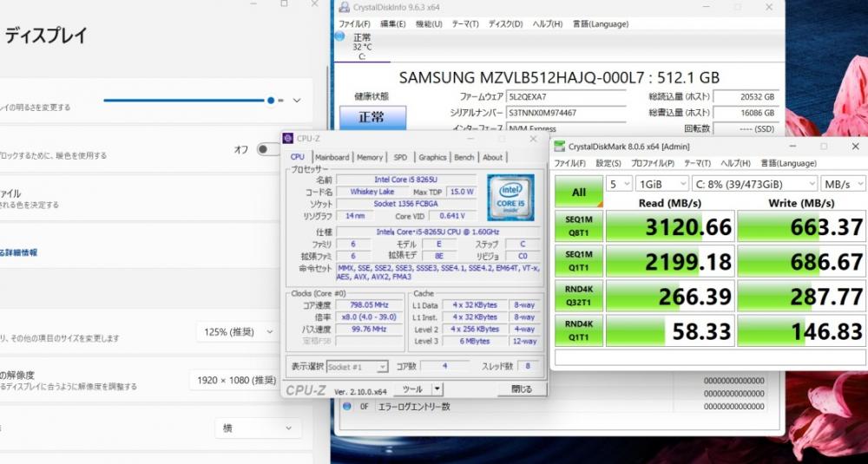The height and width of the screenshot is (464, 868).
Task: Click the total host reads field 20532 GB
Action: (746, 97)
